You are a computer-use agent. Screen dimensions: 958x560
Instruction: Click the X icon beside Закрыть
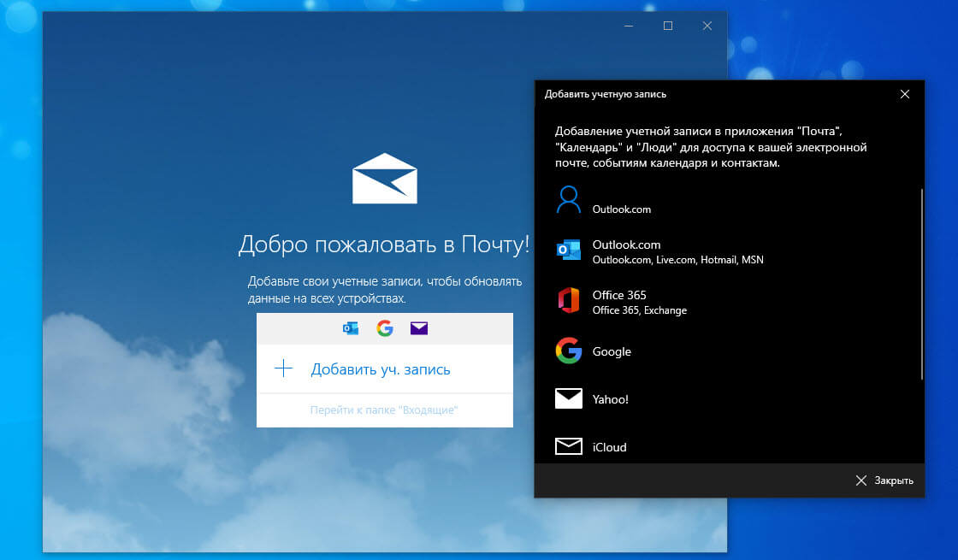(860, 480)
